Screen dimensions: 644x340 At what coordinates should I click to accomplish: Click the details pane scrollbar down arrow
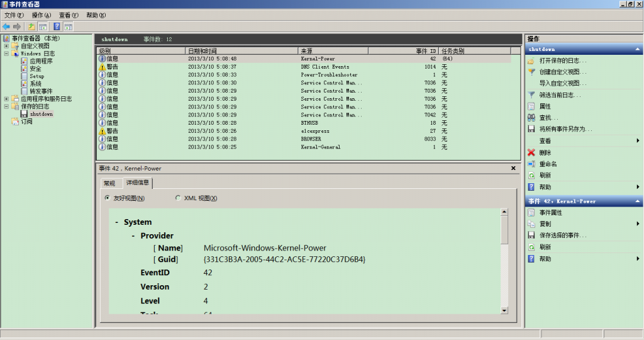[x=504, y=310]
